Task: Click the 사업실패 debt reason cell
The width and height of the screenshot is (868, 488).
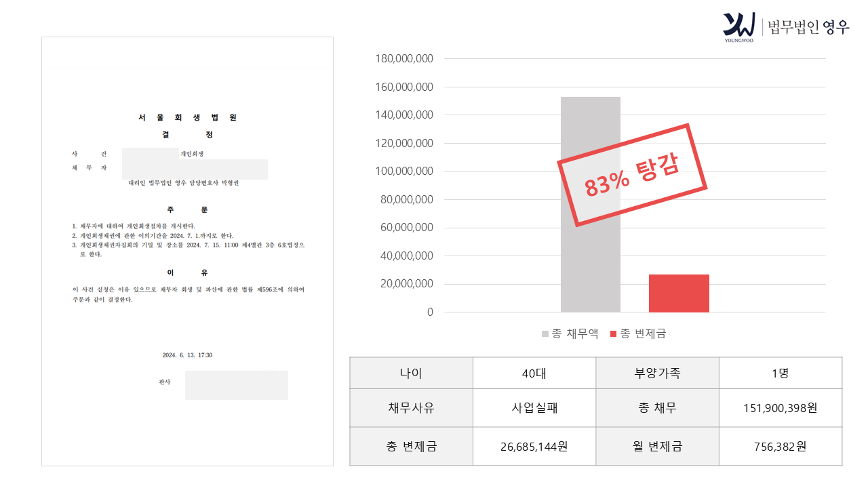Action: tap(534, 408)
